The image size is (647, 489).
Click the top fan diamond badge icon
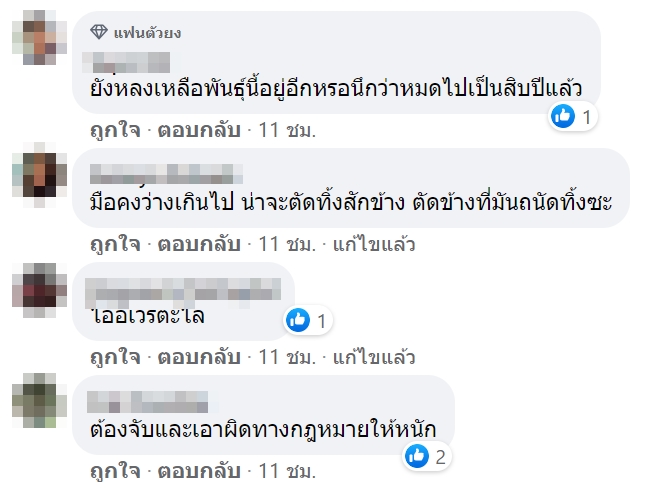click(x=96, y=33)
